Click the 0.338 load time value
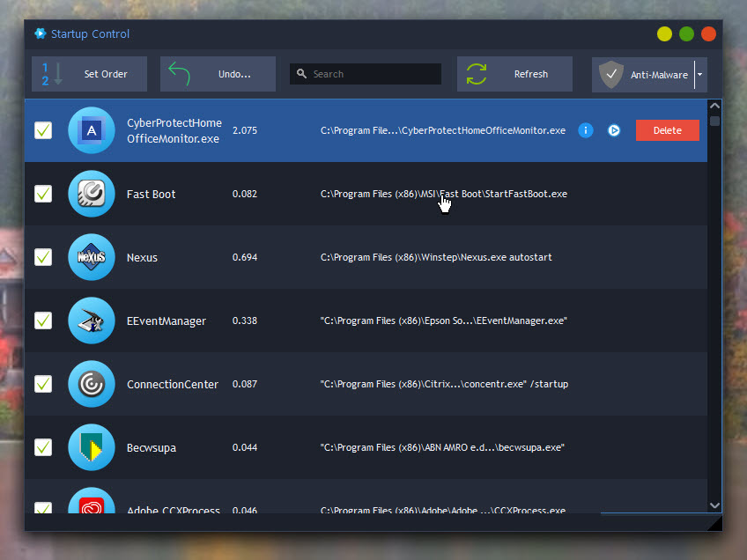Image resolution: width=747 pixels, height=560 pixels. pos(245,321)
